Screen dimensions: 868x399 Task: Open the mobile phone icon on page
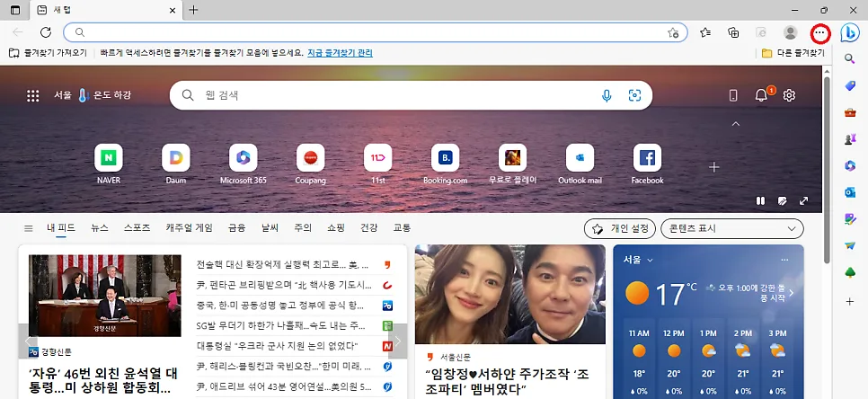(x=733, y=96)
